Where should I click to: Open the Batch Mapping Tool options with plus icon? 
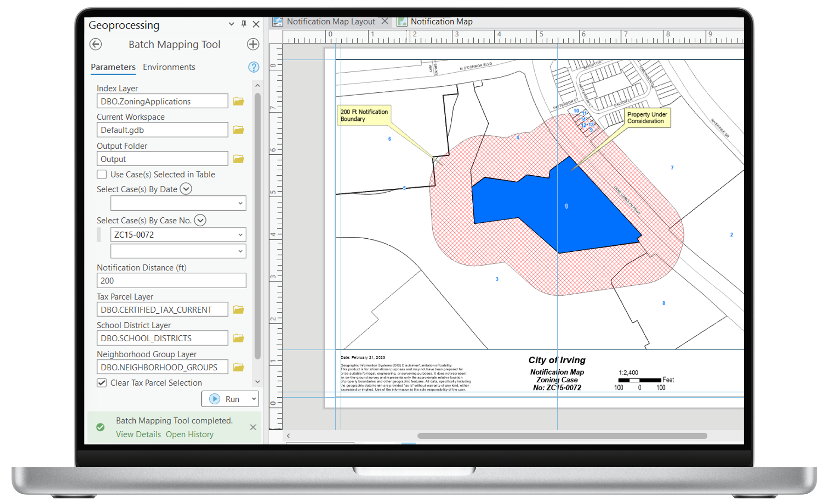[x=253, y=44]
